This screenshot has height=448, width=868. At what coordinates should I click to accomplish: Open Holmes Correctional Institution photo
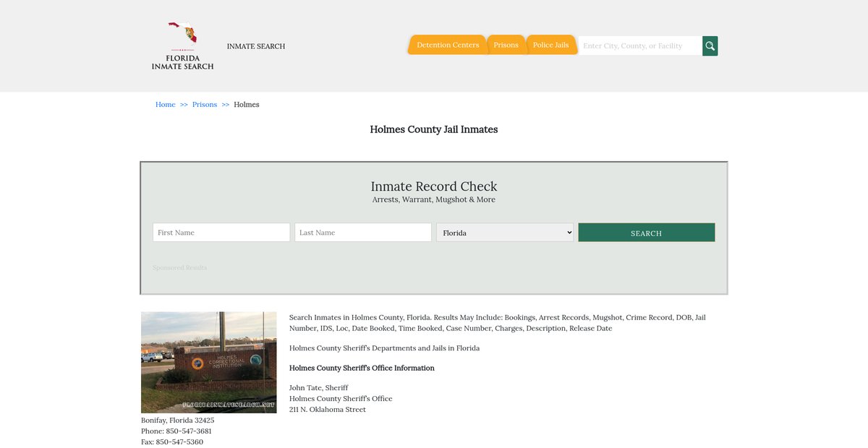pos(209,362)
